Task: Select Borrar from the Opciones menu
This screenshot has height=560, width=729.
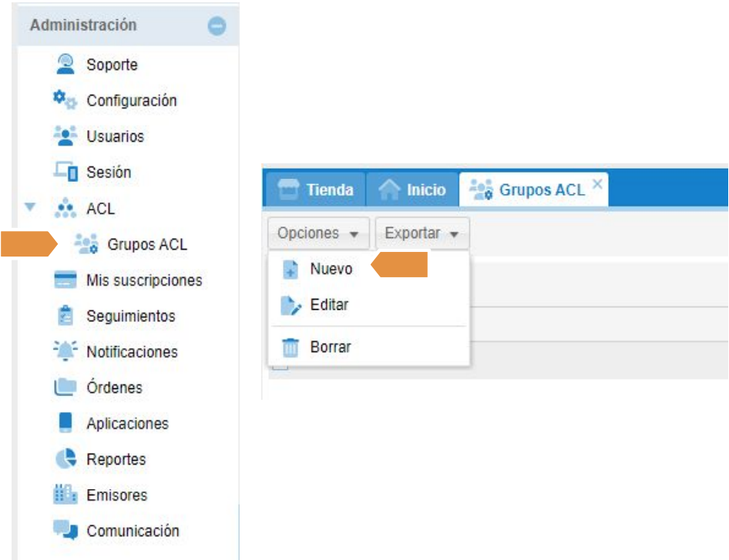Action: point(330,347)
